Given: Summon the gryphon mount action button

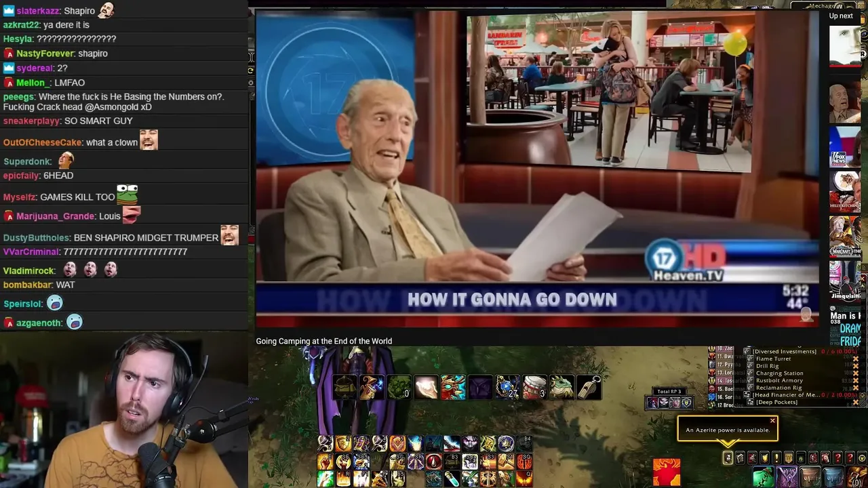Looking at the screenshot, I should pyautogui.click(x=506, y=479).
